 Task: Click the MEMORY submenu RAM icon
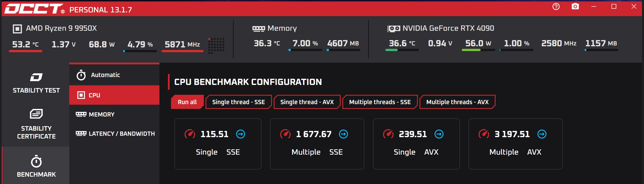click(x=81, y=114)
